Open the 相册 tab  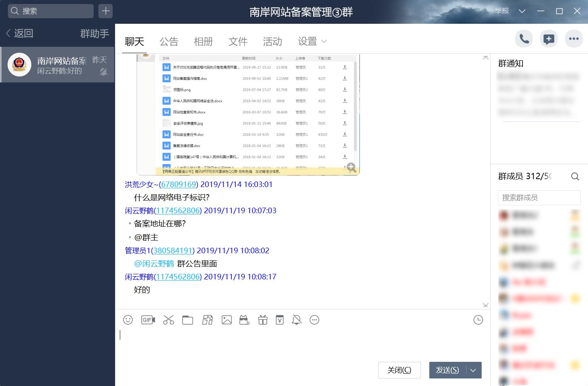204,42
